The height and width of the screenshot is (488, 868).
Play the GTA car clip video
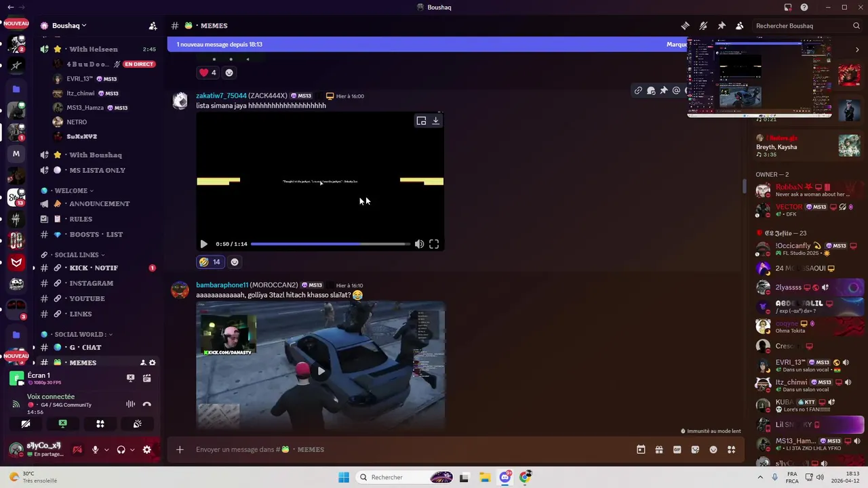pyautogui.click(x=321, y=370)
